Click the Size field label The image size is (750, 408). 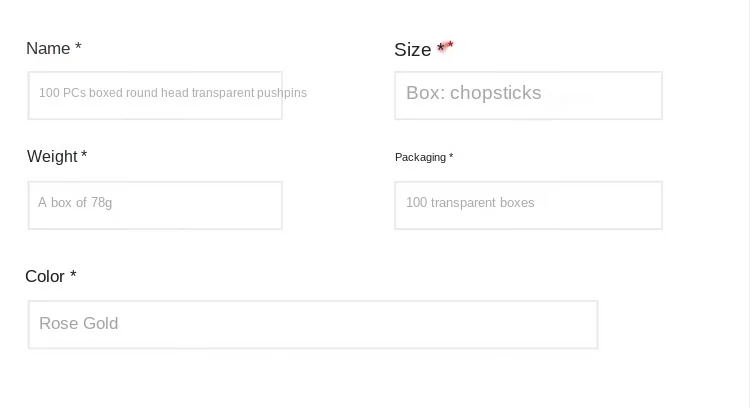coord(412,50)
